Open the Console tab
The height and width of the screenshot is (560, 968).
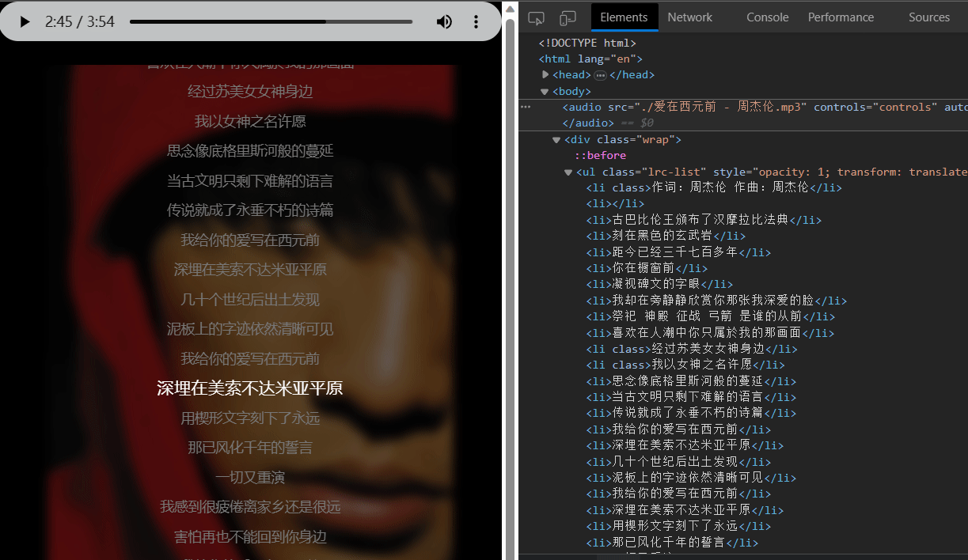(x=767, y=17)
